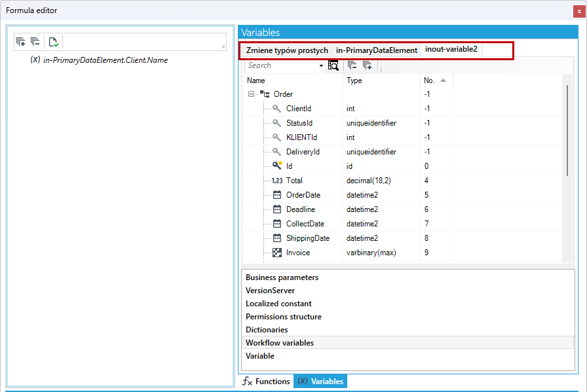
Task: Select Business parameters in the list
Action: [408, 277]
